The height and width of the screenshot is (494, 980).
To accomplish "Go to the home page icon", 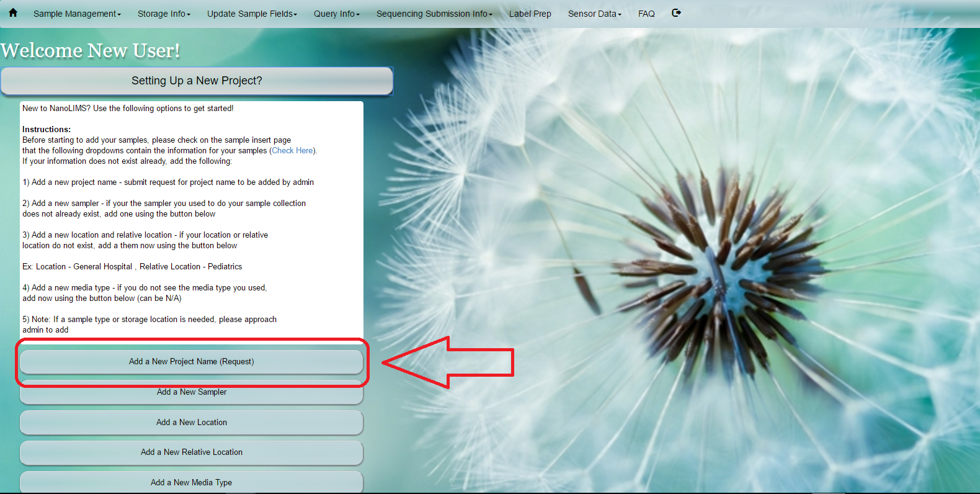I will [13, 13].
